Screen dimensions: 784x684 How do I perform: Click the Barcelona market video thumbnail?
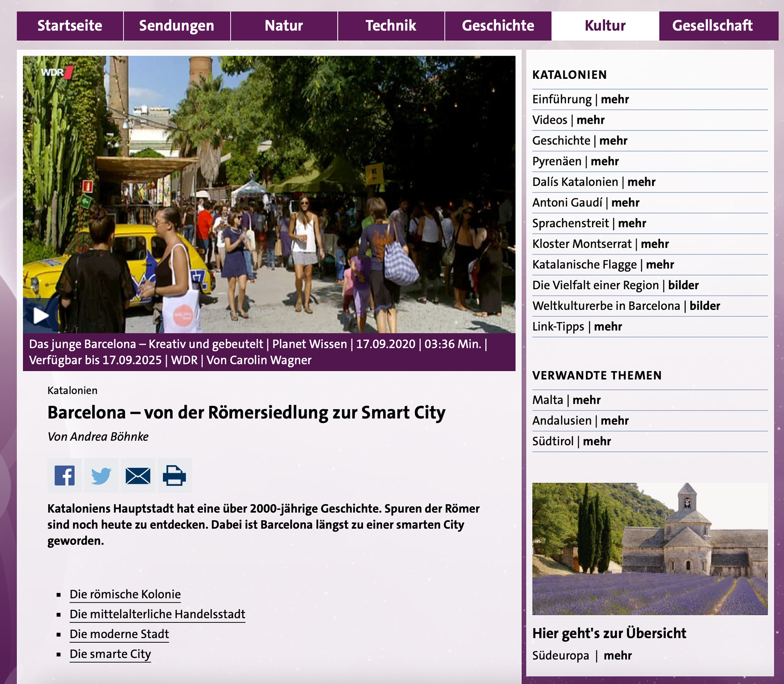269,194
